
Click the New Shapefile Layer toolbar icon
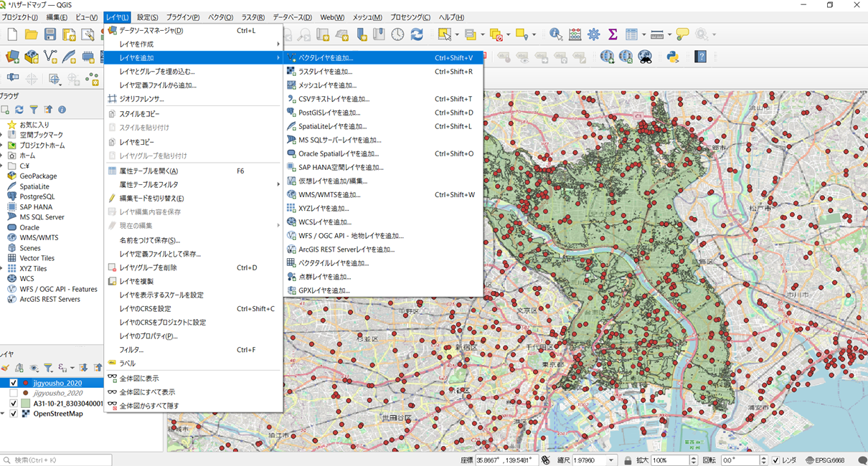[50, 57]
